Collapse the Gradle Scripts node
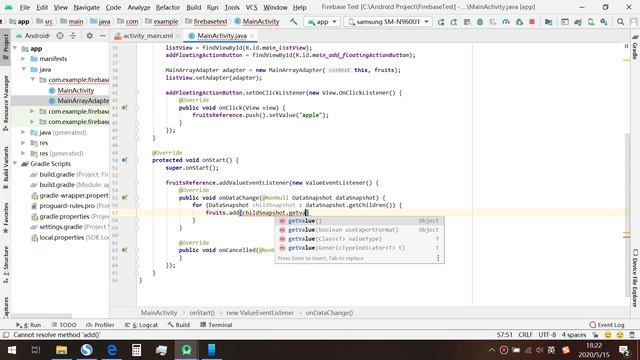 click(x=15, y=164)
